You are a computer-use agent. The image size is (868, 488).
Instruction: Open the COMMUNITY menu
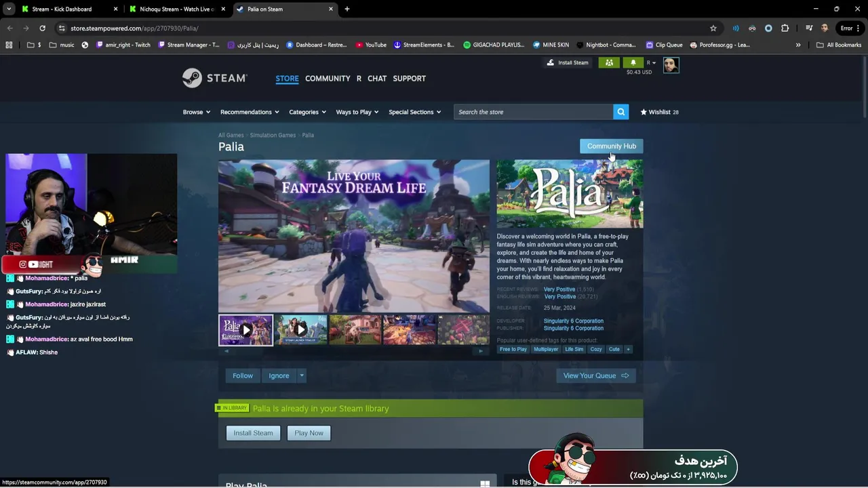pos(328,79)
